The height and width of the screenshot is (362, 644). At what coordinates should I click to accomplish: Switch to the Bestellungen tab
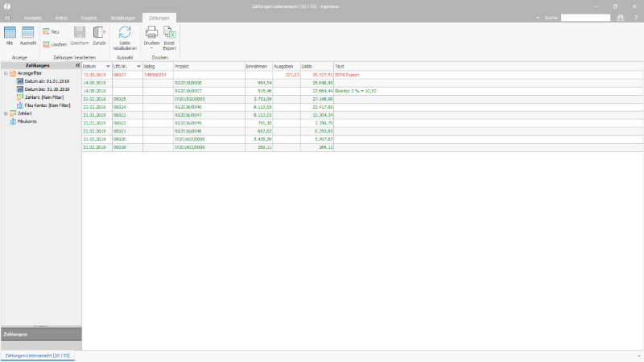point(123,18)
